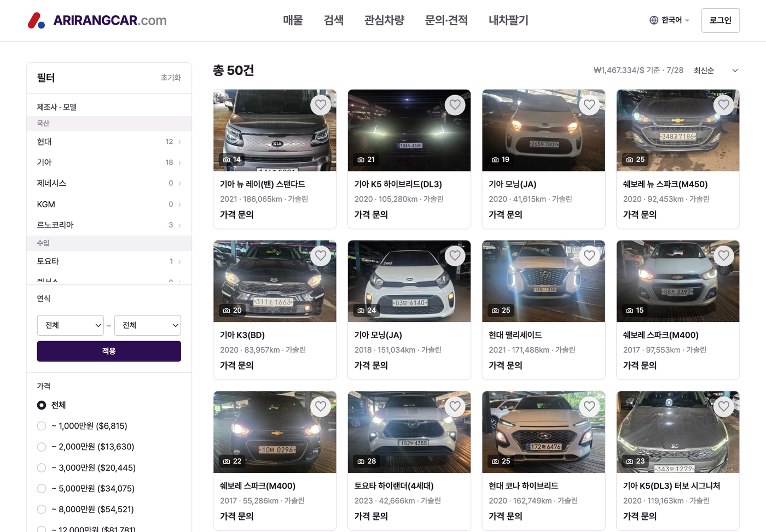Reset filters with 초기화
This screenshot has width=766, height=532.
(171, 78)
